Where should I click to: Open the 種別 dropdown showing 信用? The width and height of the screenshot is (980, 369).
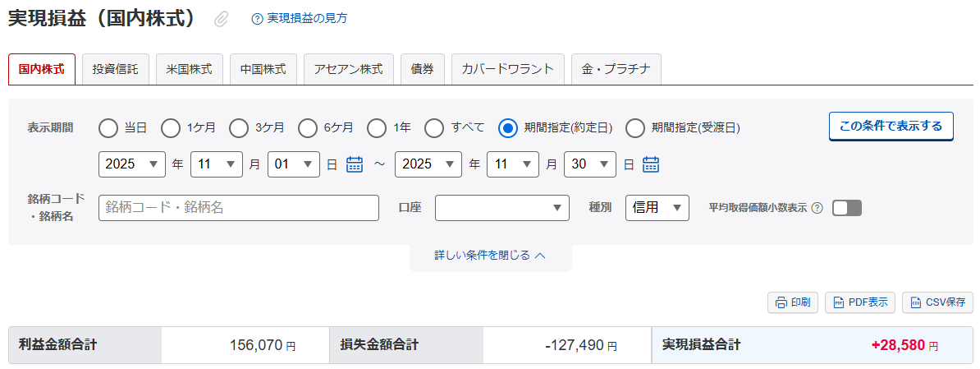(657, 208)
